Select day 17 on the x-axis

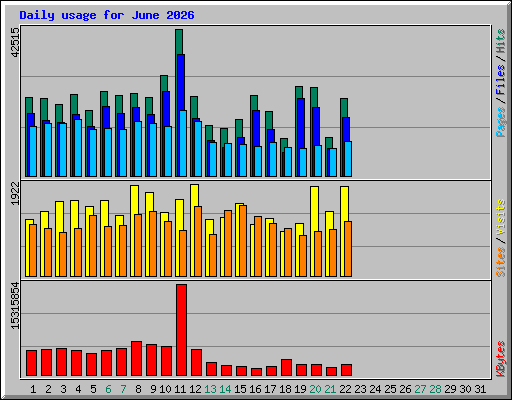pyautogui.click(x=270, y=389)
